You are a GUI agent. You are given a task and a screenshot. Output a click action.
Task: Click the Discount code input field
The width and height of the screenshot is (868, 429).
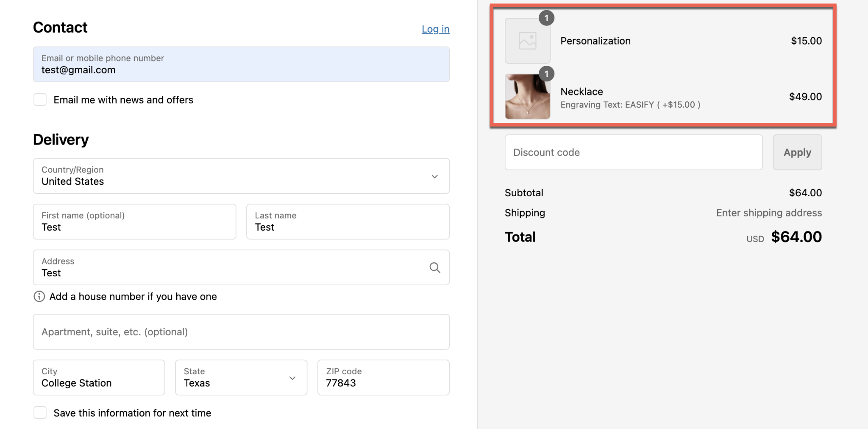(x=633, y=152)
